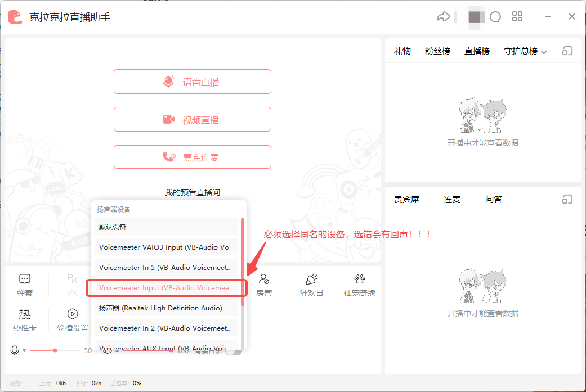Viewport: 586px width, 392px height.
Task: Click the microphone icon
Action: (15, 350)
